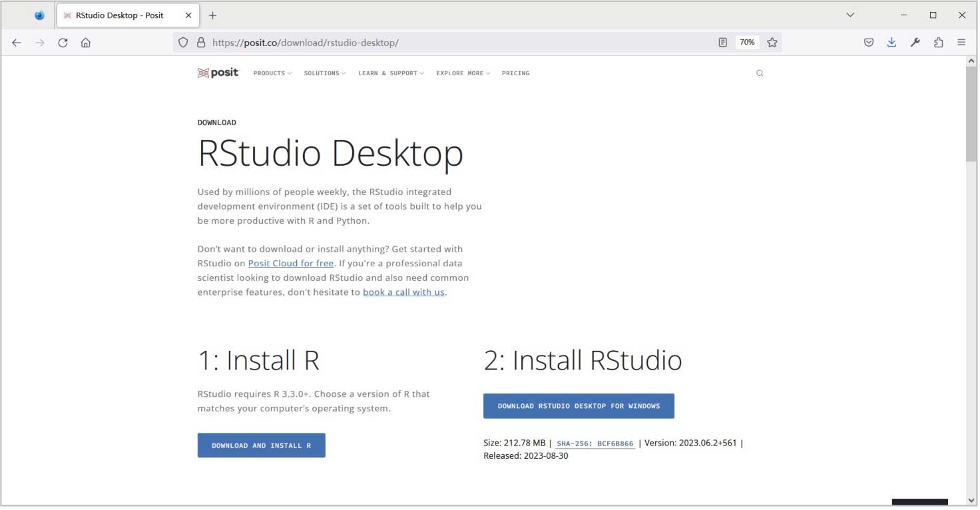Select the RStudio Desktop - Posit tab
Viewport: 980px width, 510px height.
pyautogui.click(x=126, y=15)
